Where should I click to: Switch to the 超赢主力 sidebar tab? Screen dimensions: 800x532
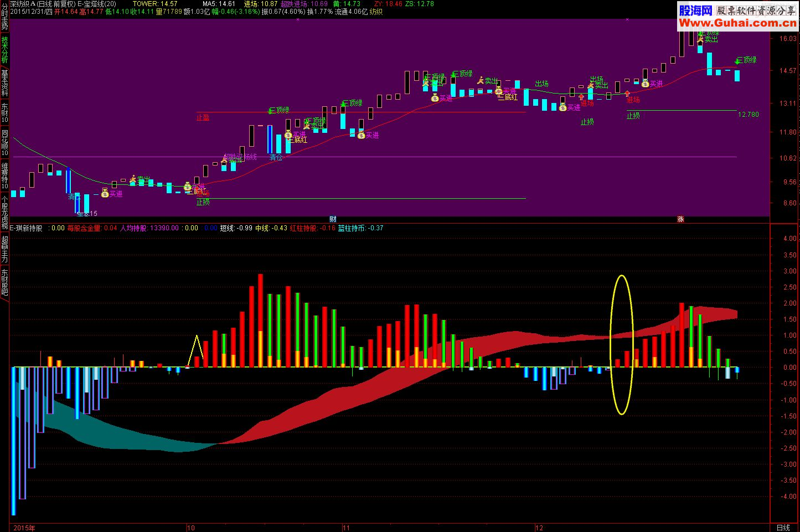point(4,249)
